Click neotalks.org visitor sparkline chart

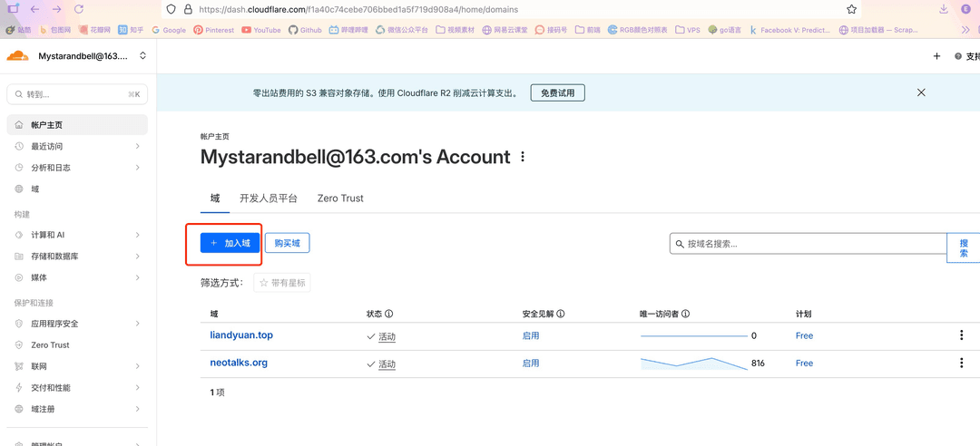point(694,364)
